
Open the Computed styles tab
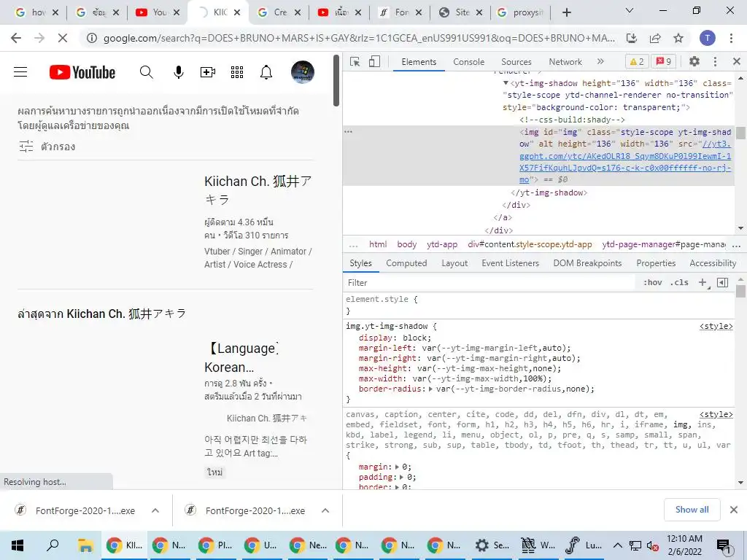pos(406,263)
